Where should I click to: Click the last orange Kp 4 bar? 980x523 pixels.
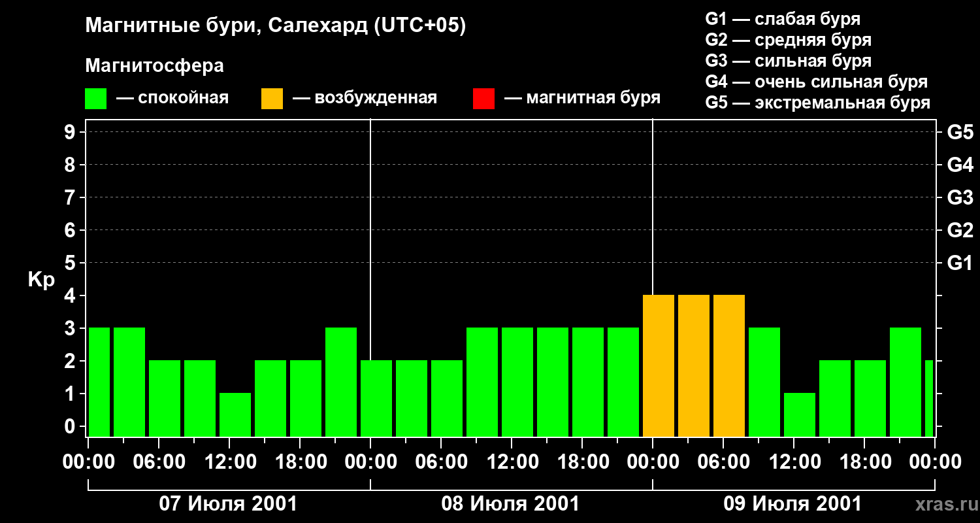(x=729, y=366)
